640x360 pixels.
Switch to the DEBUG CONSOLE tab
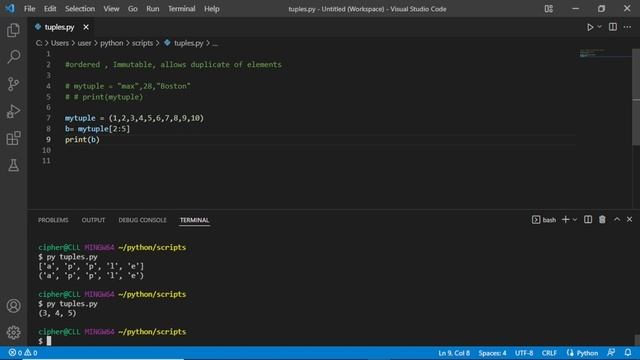tap(142, 220)
